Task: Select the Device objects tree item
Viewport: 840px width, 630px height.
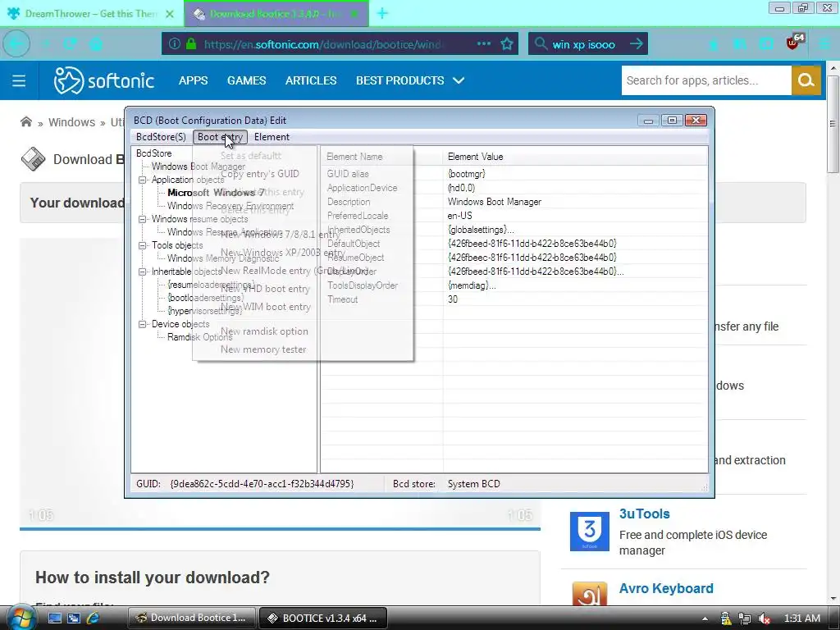Action: click(x=180, y=324)
